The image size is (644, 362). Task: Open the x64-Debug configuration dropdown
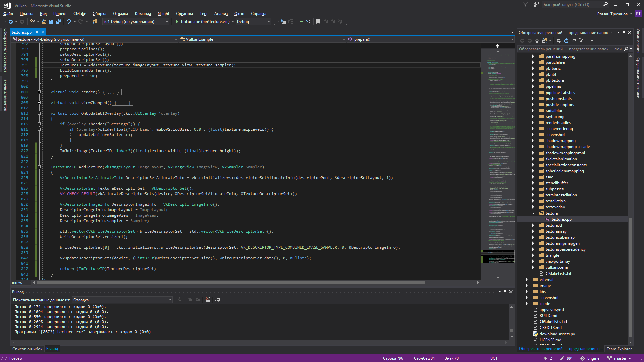136,22
